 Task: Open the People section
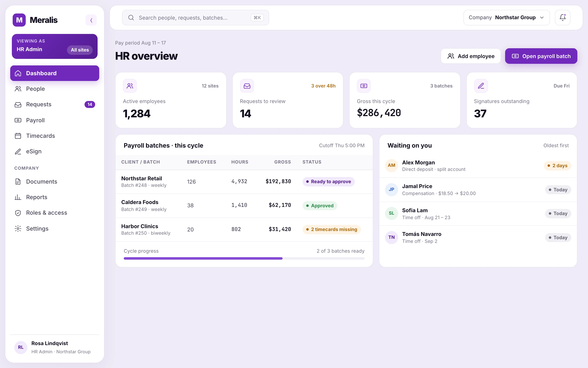[55, 89]
